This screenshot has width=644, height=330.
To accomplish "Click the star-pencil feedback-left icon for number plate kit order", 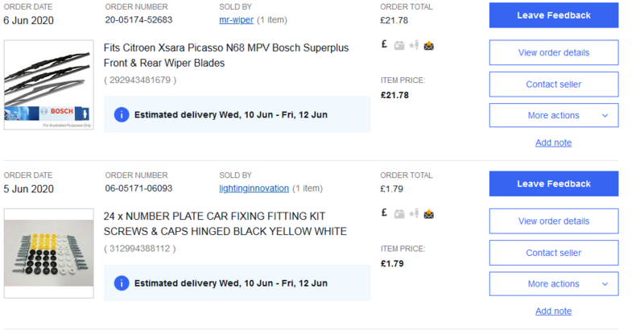I will [414, 214].
